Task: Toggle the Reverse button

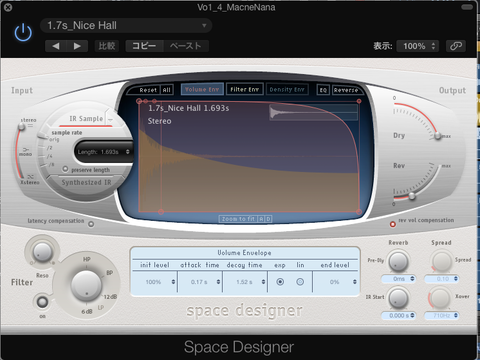Action: [x=346, y=90]
